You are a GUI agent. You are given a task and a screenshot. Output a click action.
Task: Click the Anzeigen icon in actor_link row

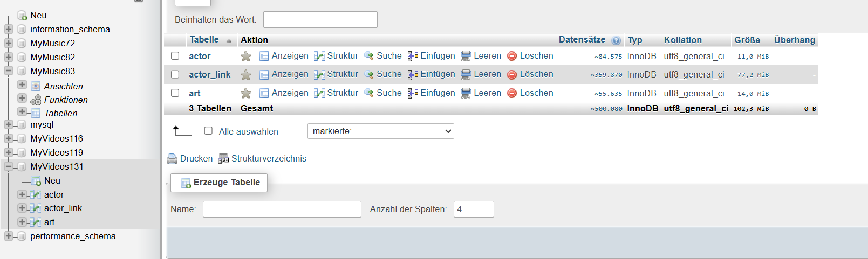(264, 75)
